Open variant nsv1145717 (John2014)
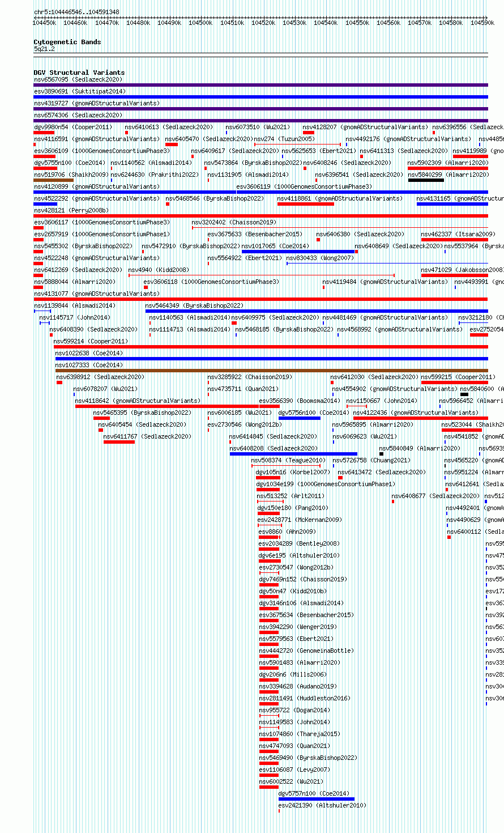504x833 pixels. pyautogui.click(x=75, y=318)
